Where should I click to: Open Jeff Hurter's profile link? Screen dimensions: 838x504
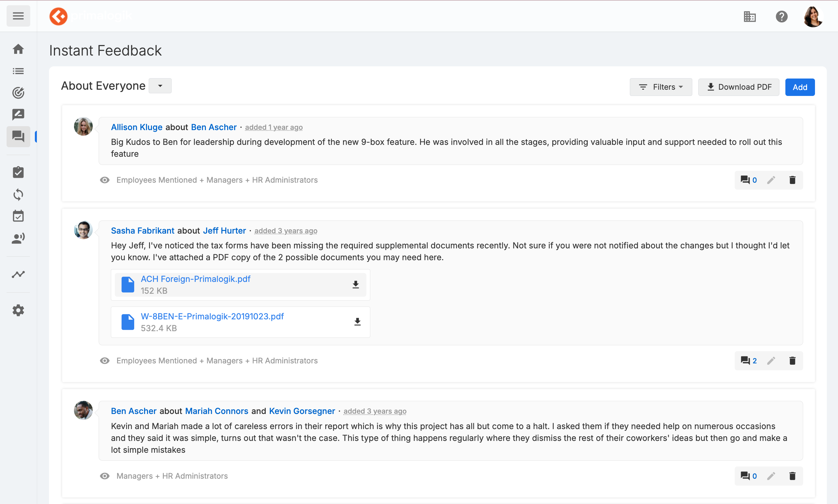coord(224,231)
